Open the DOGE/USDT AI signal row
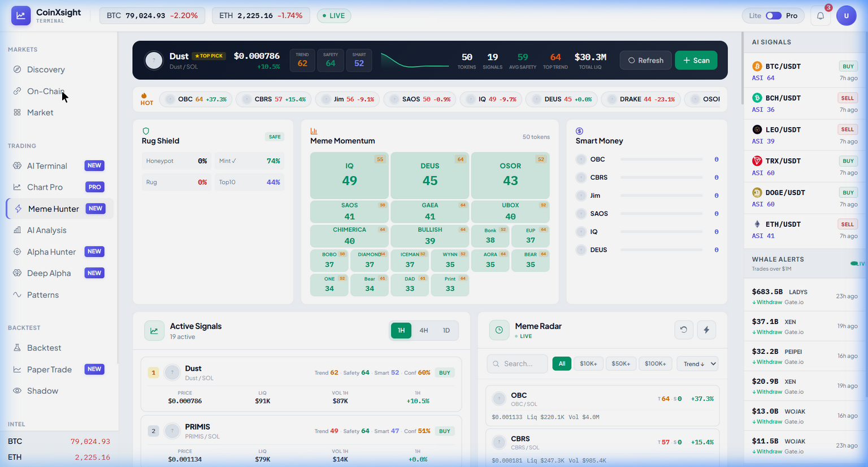The image size is (868, 467). (x=805, y=198)
